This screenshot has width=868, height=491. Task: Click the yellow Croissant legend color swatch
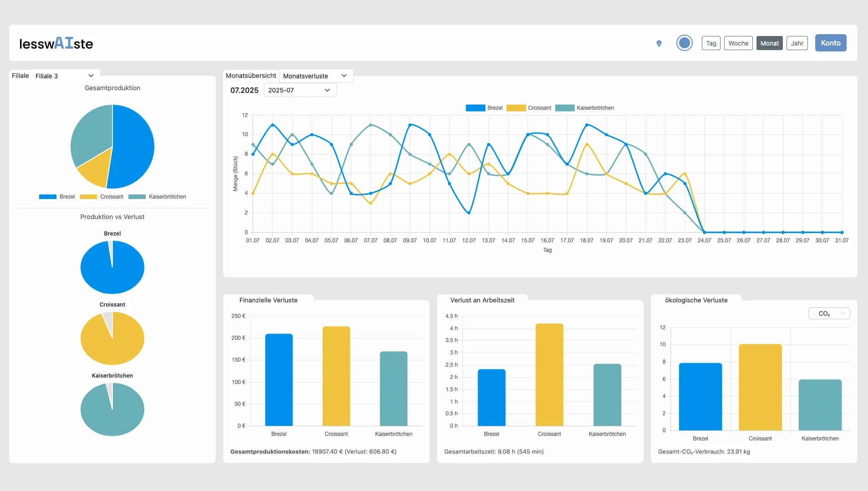click(x=89, y=196)
